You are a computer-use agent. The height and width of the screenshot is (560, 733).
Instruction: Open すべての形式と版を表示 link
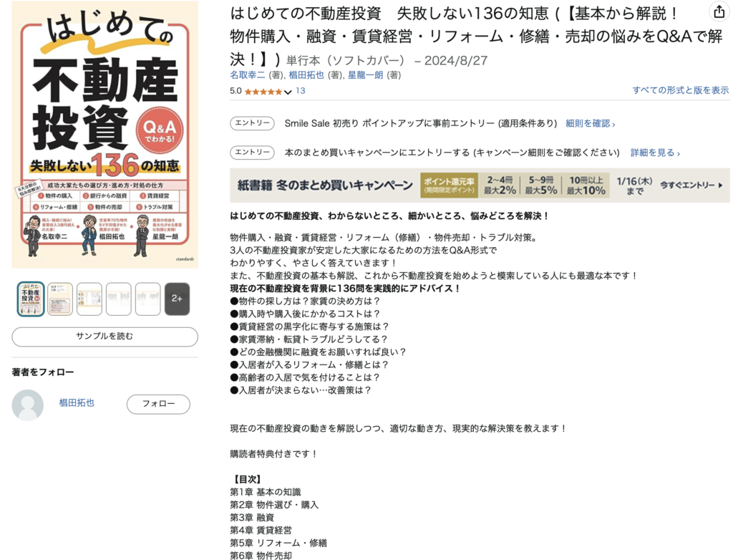680,90
